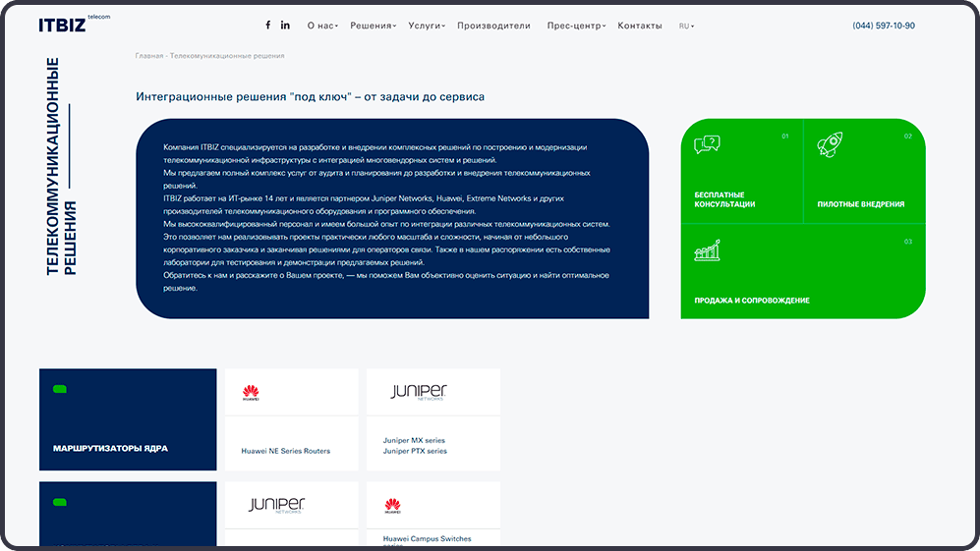Open the Facebook social icon
The image size is (980, 551).
tap(267, 26)
